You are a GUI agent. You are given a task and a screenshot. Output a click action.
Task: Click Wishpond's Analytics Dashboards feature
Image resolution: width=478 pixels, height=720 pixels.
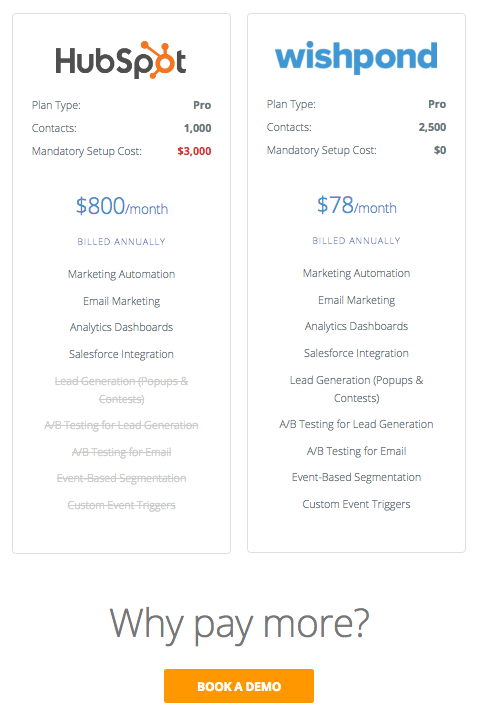pyautogui.click(x=356, y=326)
